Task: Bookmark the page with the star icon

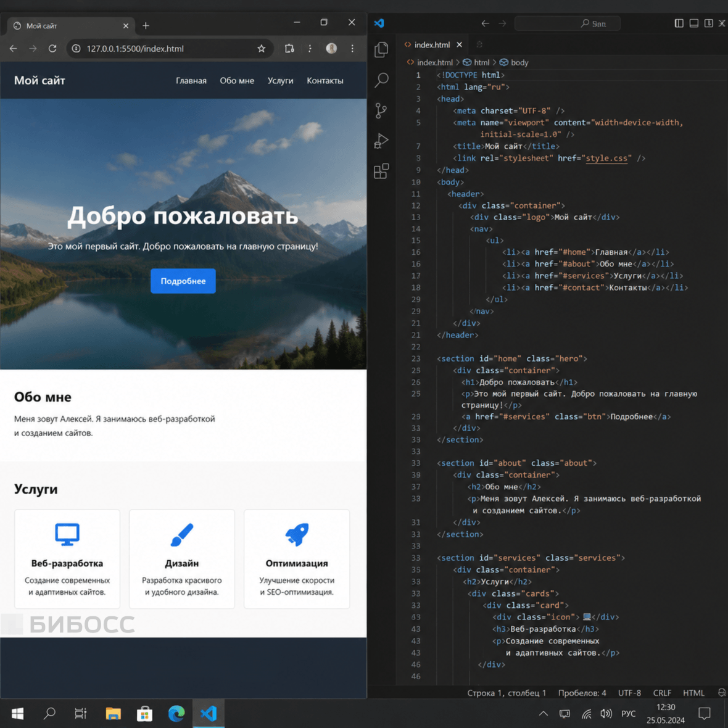Action: pyautogui.click(x=262, y=48)
